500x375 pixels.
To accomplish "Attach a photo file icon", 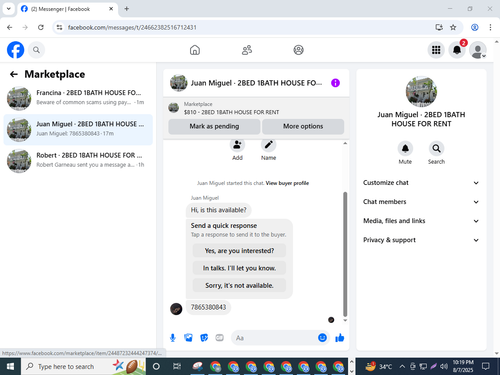I will coord(188,338).
